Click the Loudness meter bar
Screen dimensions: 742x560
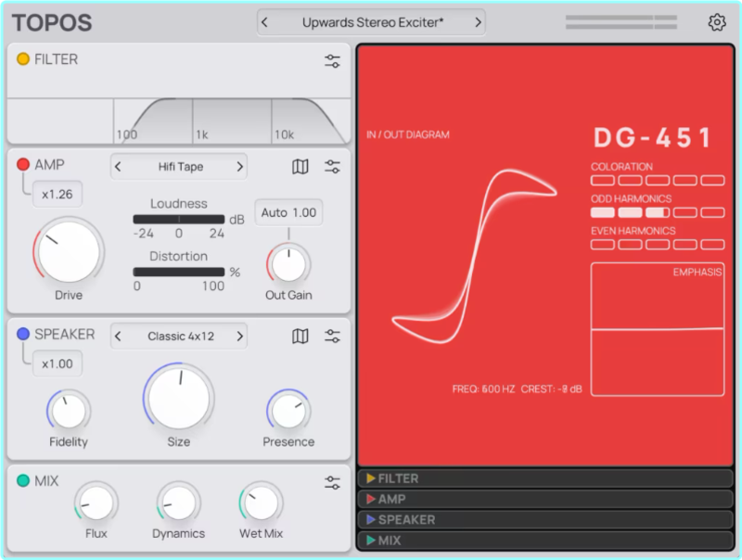click(x=179, y=220)
